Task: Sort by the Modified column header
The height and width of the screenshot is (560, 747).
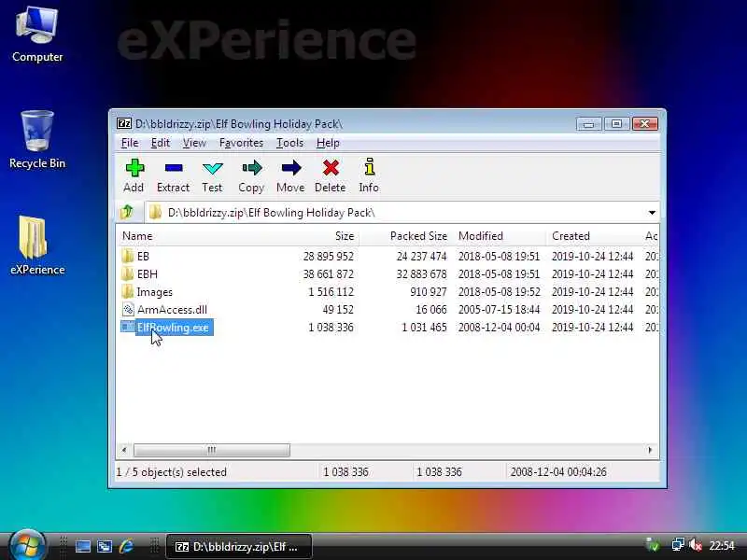Action: 499,236
